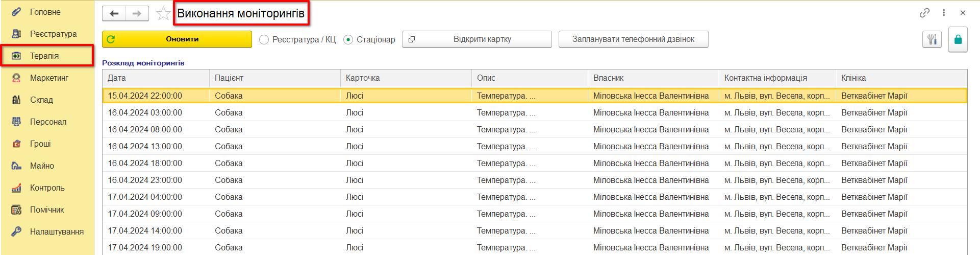
Task: Click the green lock icon button
Action: [x=958, y=39]
